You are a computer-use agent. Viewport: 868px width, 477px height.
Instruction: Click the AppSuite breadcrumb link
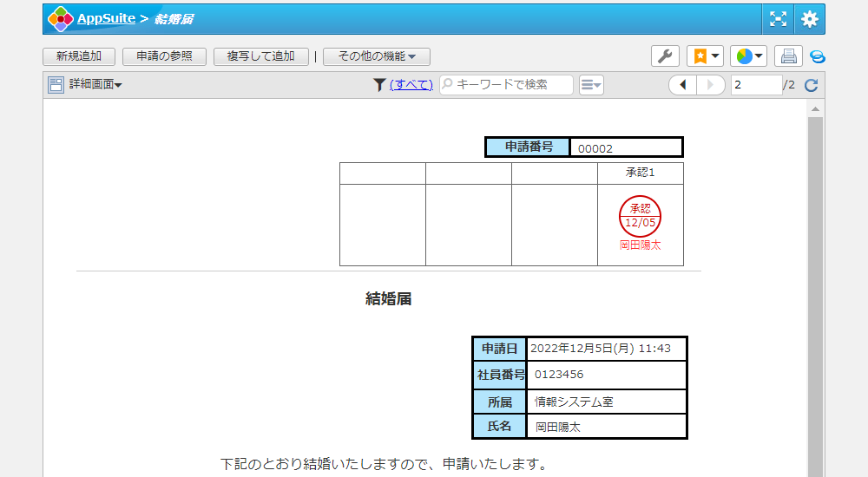[106, 19]
